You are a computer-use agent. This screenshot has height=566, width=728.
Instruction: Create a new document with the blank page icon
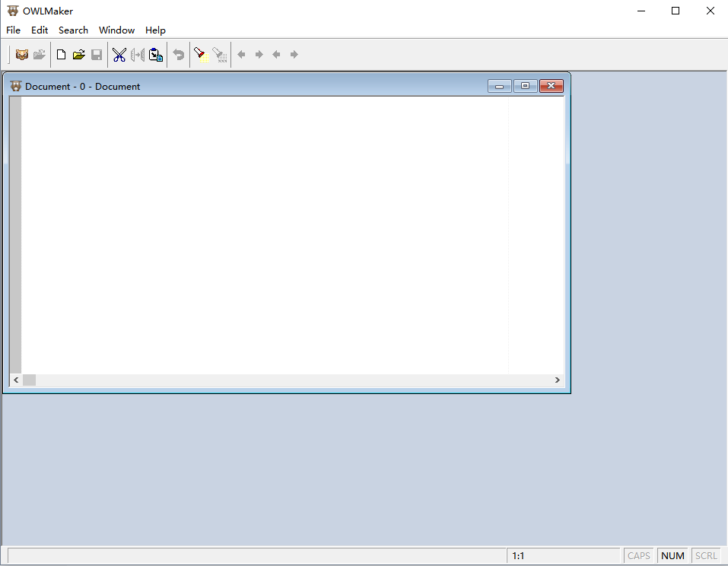tap(61, 55)
